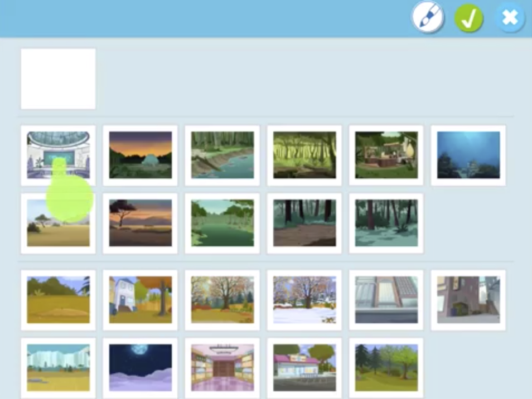Choose the sunset pond background
Viewport: 532px width, 399px height.
click(x=140, y=155)
